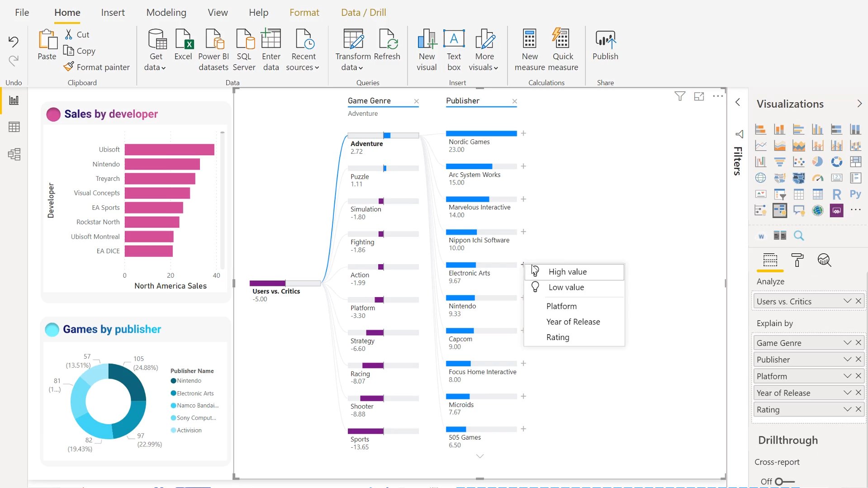Select Platform in popup menu
Viewport: 868px width, 488px height.
point(574,306)
